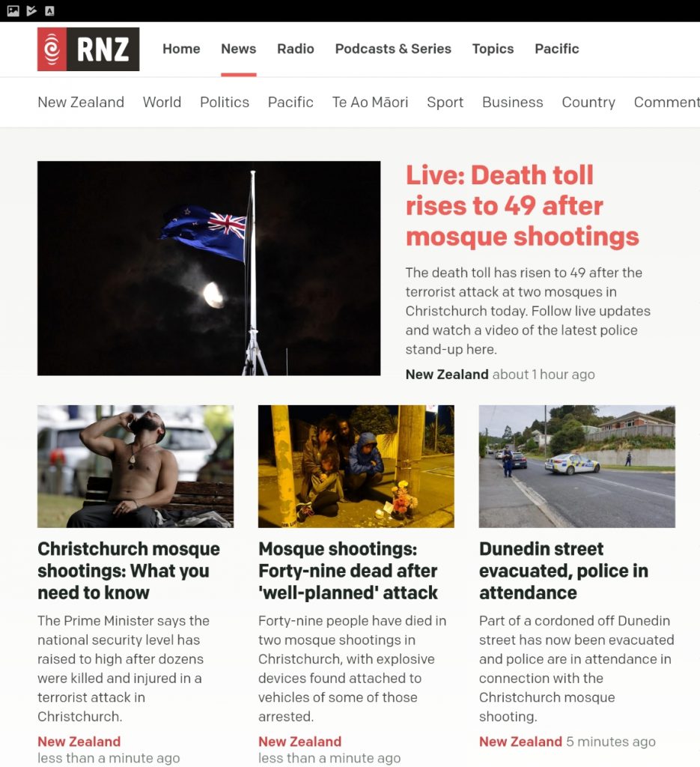Open Podcasts & Series

[393, 49]
